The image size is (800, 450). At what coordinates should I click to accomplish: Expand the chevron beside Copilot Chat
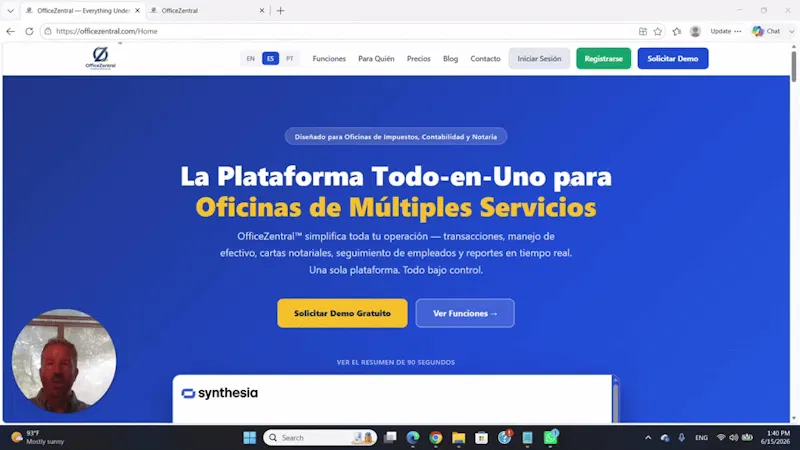click(x=791, y=31)
